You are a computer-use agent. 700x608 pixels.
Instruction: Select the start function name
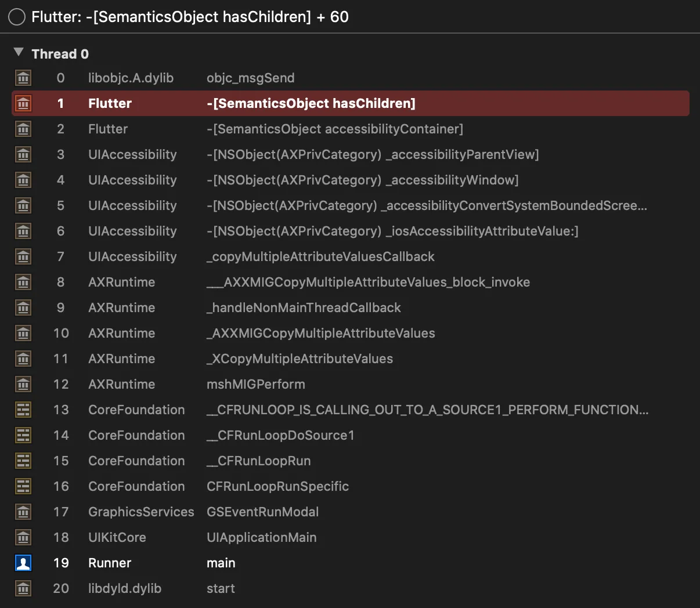[221, 589]
